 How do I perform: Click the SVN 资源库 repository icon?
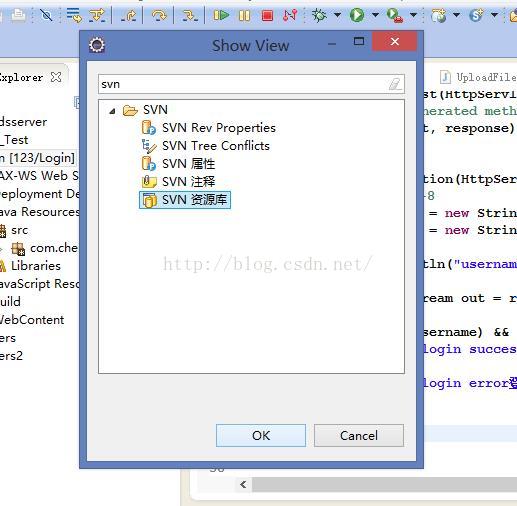click(x=150, y=200)
